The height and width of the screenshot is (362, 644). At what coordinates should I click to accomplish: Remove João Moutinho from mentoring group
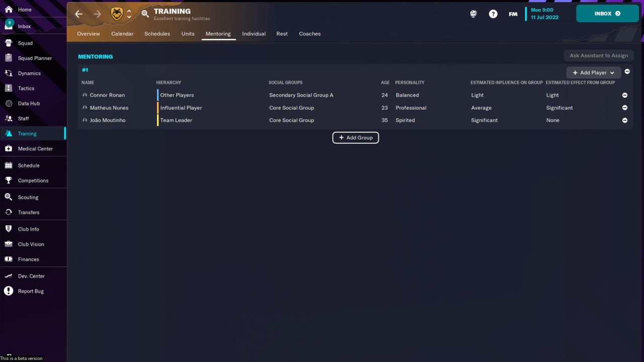pos(625,120)
